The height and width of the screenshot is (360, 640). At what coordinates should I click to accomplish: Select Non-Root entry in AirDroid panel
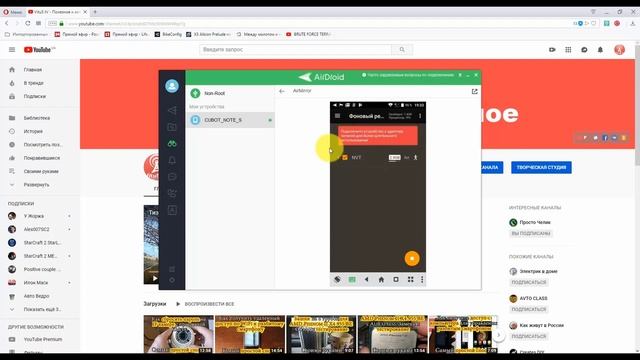(x=230, y=93)
